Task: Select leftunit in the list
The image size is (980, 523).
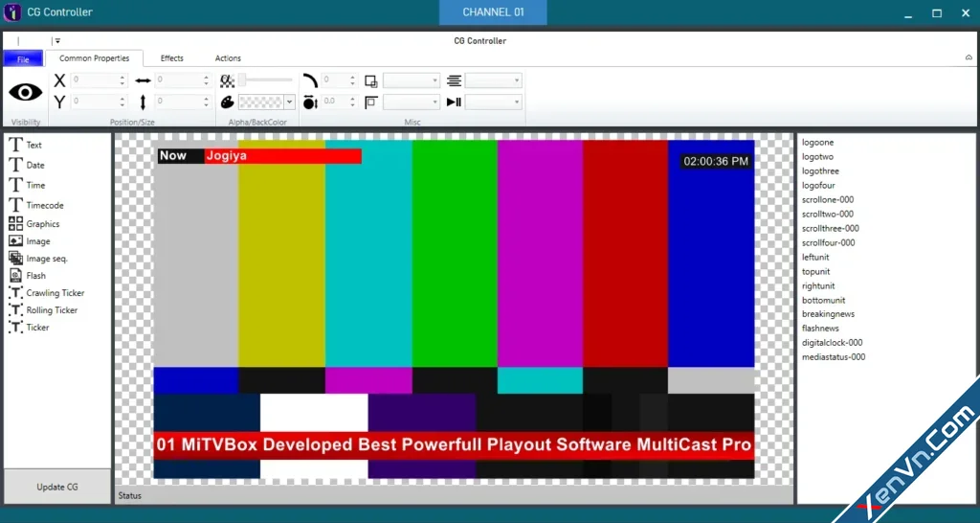Action: tap(815, 258)
